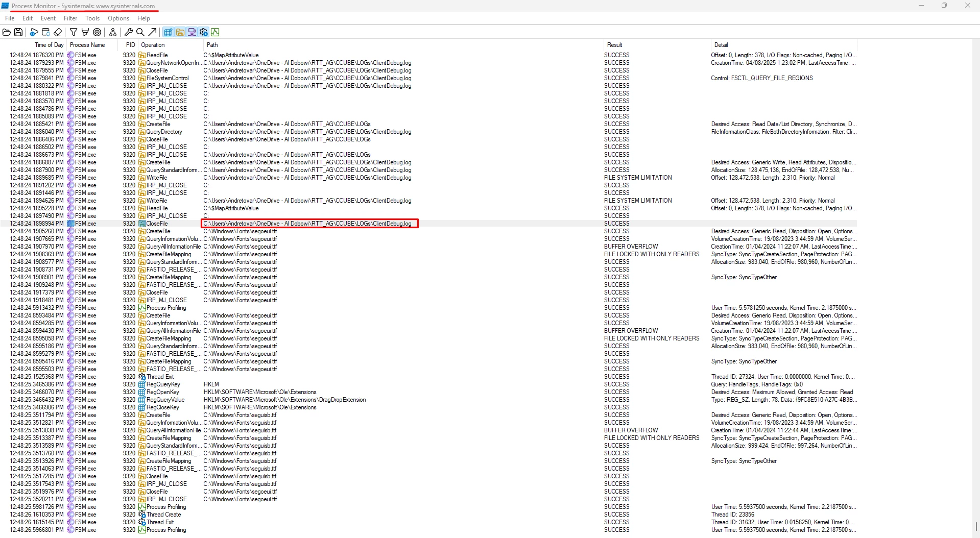Toggle Show Registry Activity
Image resolution: width=980 pixels, height=538 pixels.
tap(168, 32)
